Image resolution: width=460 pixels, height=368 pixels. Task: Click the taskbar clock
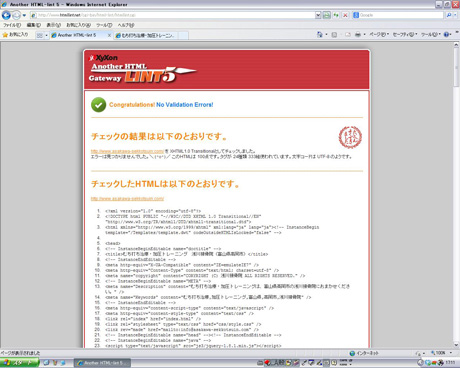450,362
